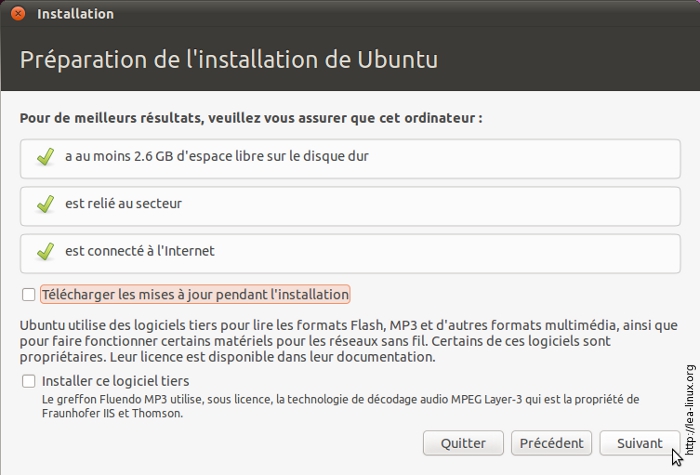
Task: Continue with the Suivant button
Action: (x=639, y=443)
